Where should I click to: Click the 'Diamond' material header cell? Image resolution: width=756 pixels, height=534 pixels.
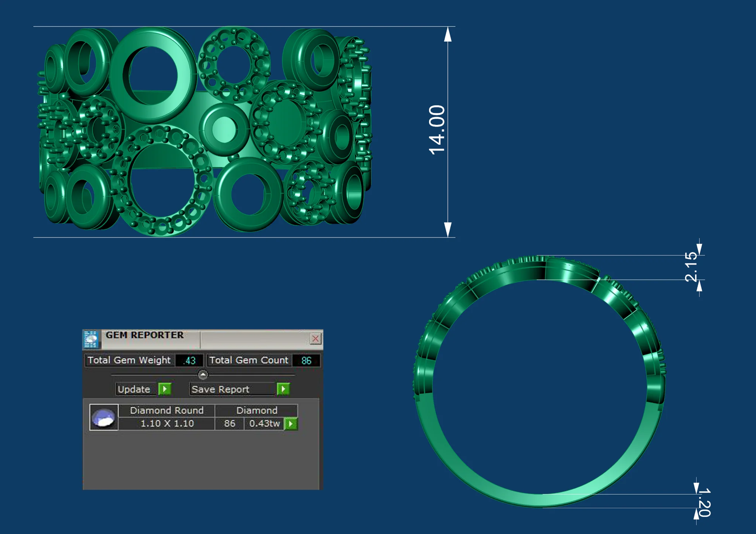(x=257, y=410)
